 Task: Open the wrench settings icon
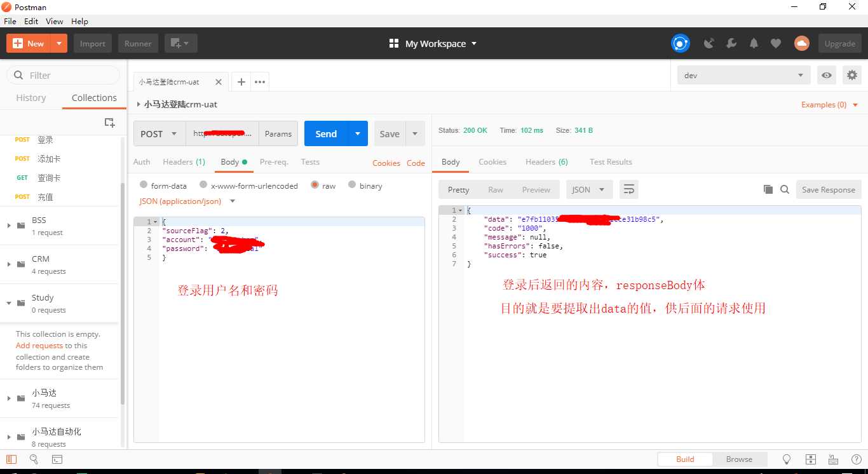[x=731, y=43]
